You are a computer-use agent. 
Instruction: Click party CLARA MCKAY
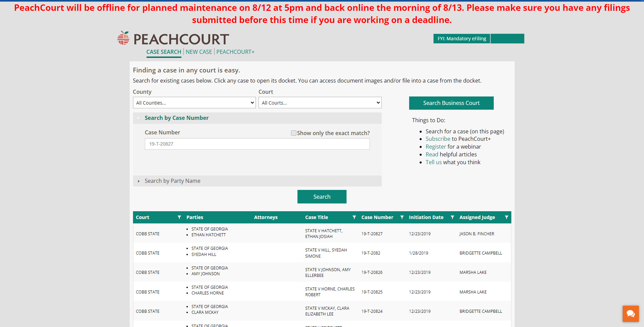coord(205,312)
